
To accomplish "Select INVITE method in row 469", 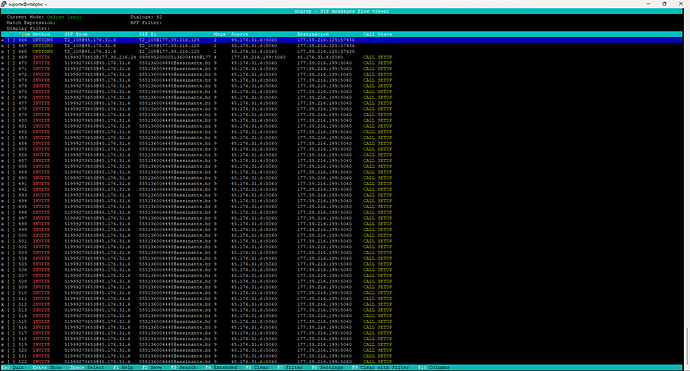I will tap(41, 57).
